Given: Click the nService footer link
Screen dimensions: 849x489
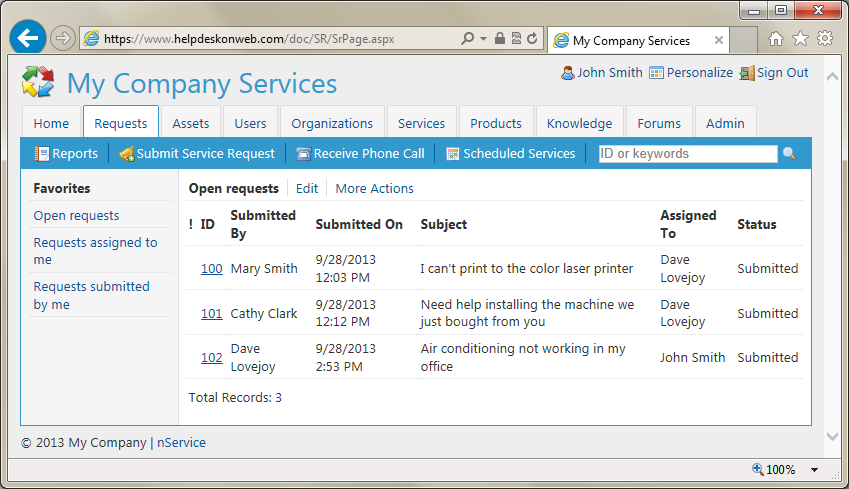Looking at the screenshot, I should (x=181, y=442).
